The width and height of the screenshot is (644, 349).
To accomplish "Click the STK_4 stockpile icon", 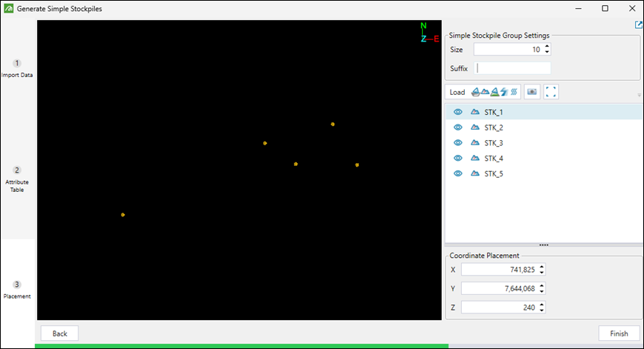I will tap(475, 159).
